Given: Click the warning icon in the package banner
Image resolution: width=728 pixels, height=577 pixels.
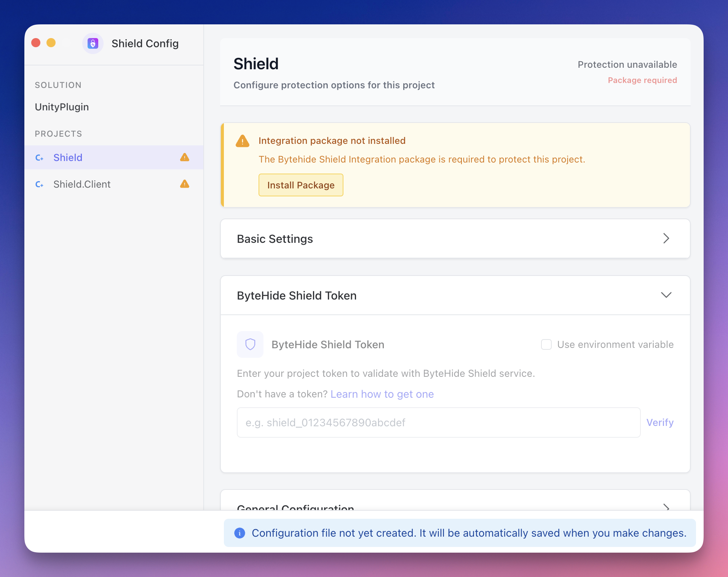Looking at the screenshot, I should 243,141.
